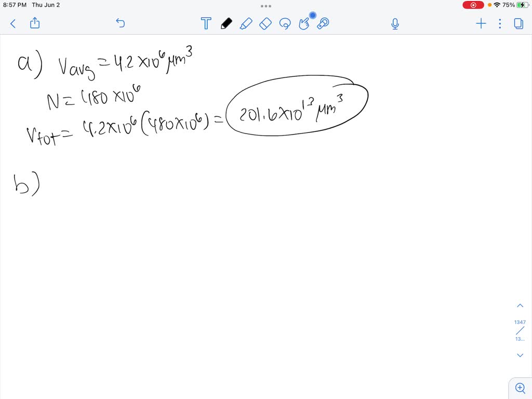Select the black Pen tool
Screen dimensions: 532x399
click(x=226, y=23)
